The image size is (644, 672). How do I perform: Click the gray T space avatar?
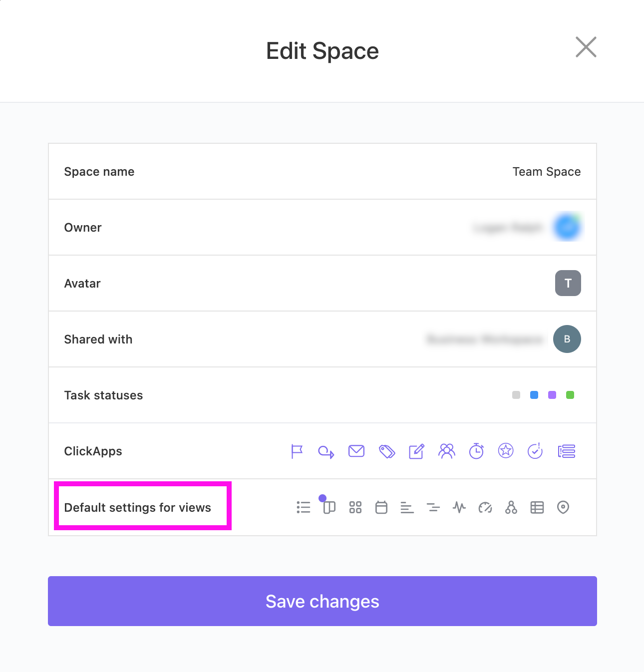[x=568, y=283]
